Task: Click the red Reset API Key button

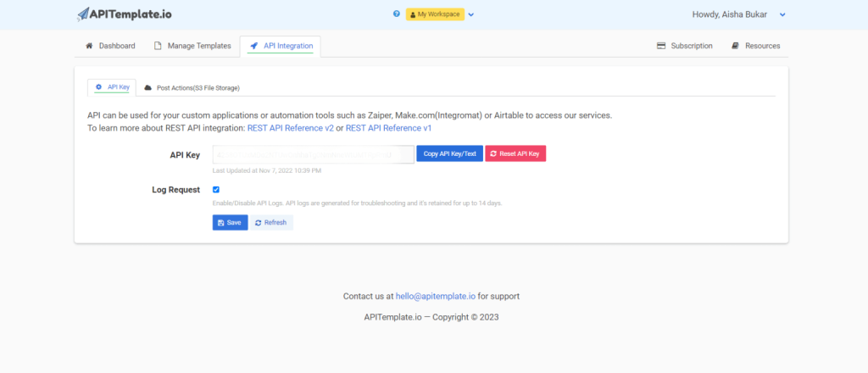Action: coord(515,153)
